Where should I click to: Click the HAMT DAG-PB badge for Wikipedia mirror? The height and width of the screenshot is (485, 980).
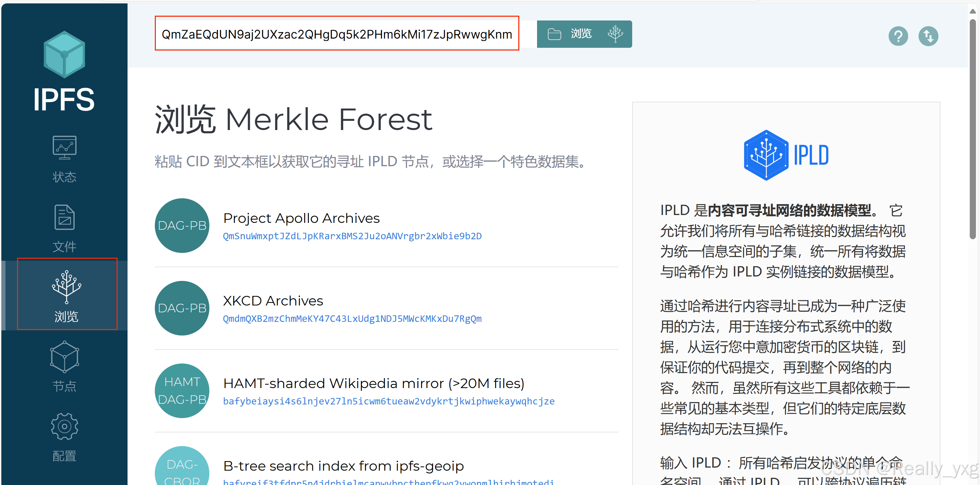[182, 390]
